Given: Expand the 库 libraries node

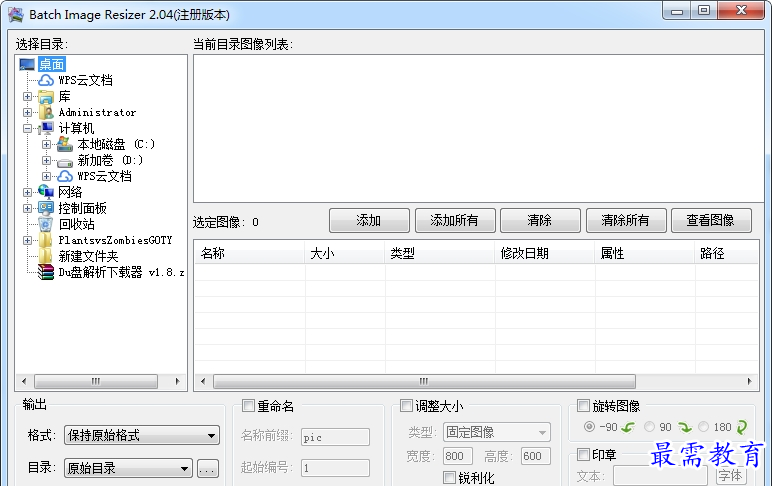Looking at the screenshot, I should 28,97.
